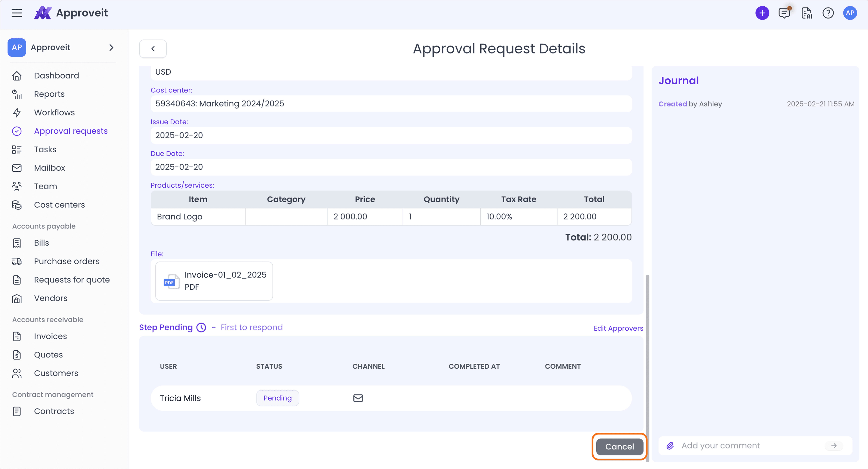Image resolution: width=868 pixels, height=469 pixels.
Task: Open Vendors in the sidebar
Action: pyautogui.click(x=51, y=298)
